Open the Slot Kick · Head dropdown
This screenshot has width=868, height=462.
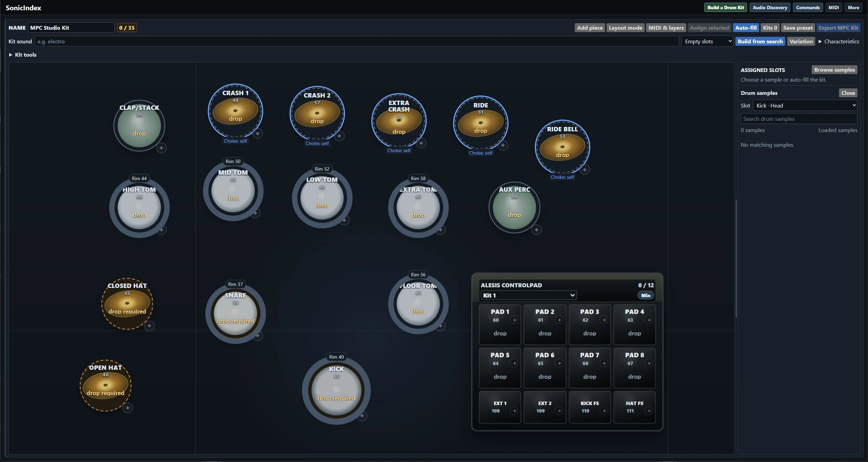point(805,105)
